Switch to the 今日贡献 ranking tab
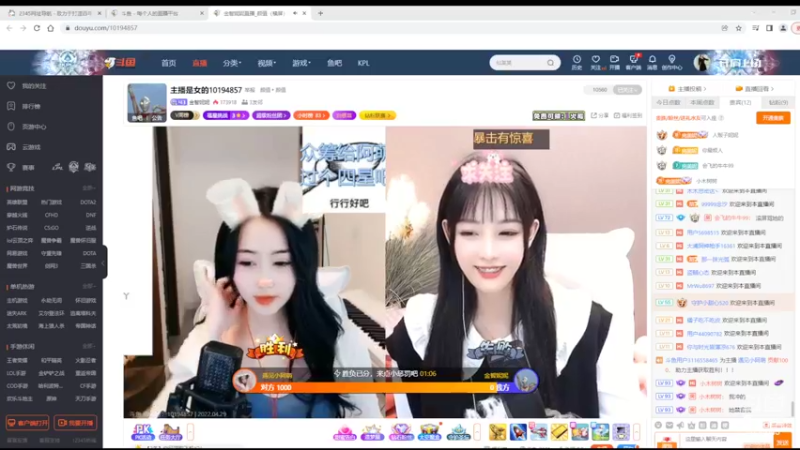 click(668, 103)
